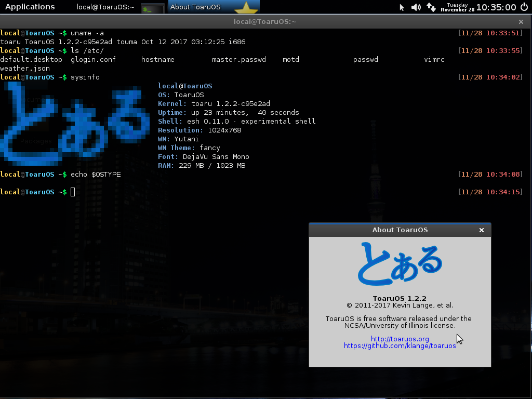Click the uname output line with i686
This screenshot has width=532, height=399.
(123, 42)
